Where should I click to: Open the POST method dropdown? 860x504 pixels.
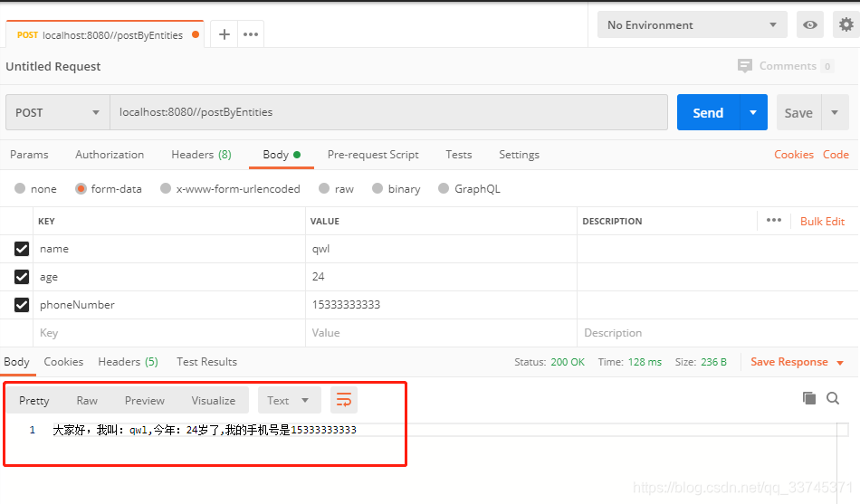click(x=58, y=112)
